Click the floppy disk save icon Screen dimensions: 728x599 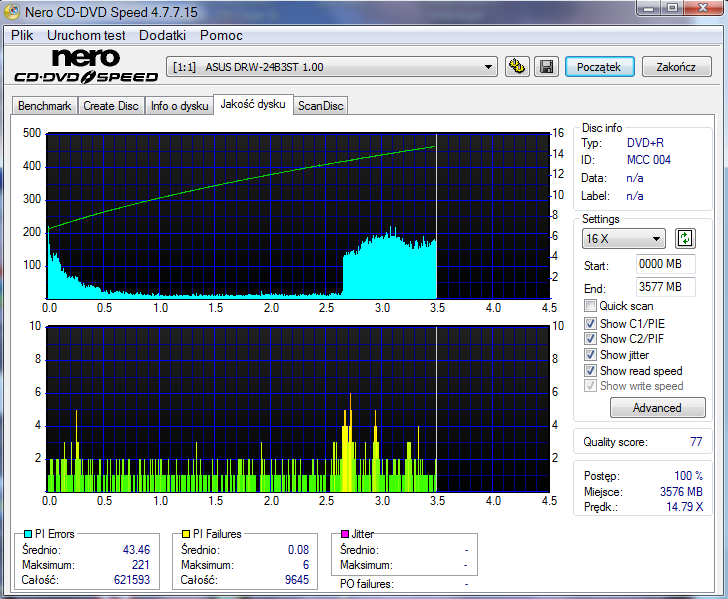pos(546,67)
